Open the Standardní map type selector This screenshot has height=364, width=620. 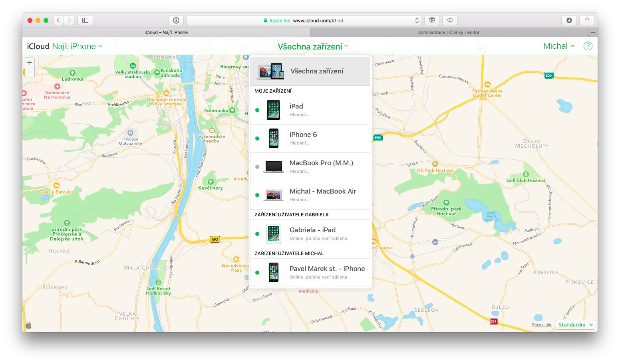tap(575, 324)
